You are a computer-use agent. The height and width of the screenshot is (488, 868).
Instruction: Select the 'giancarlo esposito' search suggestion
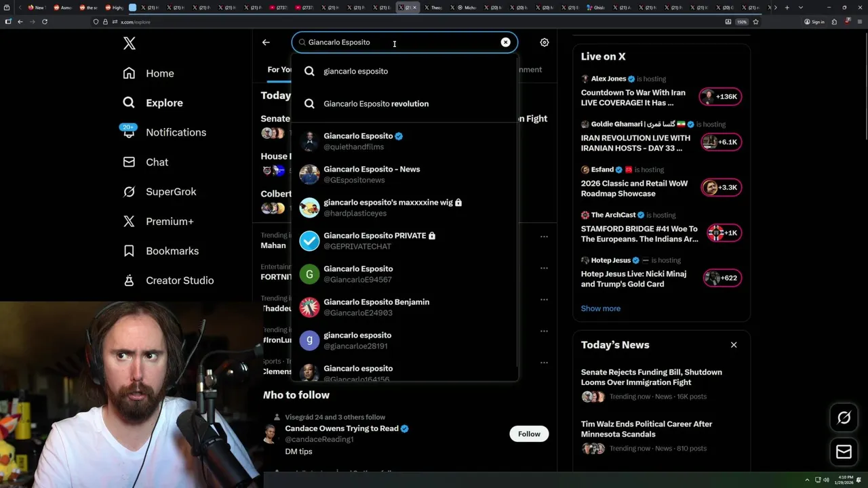(x=405, y=71)
